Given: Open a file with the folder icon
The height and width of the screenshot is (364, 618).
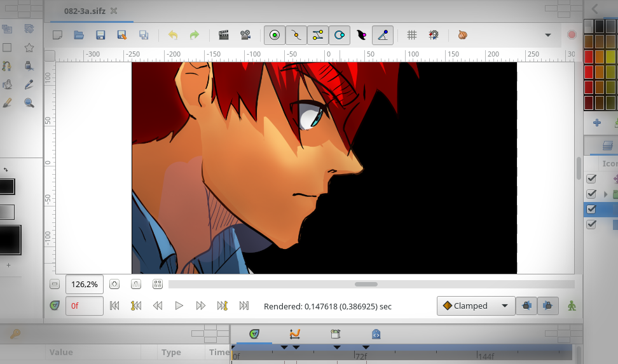Looking at the screenshot, I should (x=79, y=35).
